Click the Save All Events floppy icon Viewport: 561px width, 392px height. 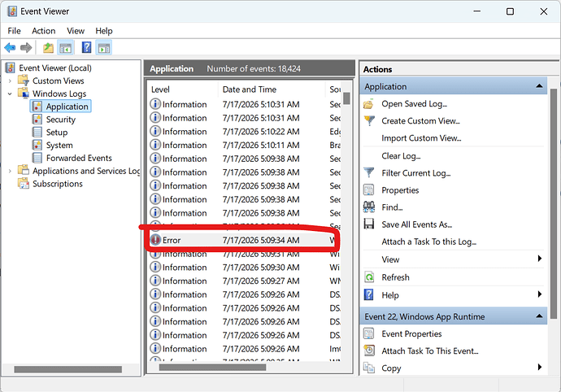click(x=369, y=224)
